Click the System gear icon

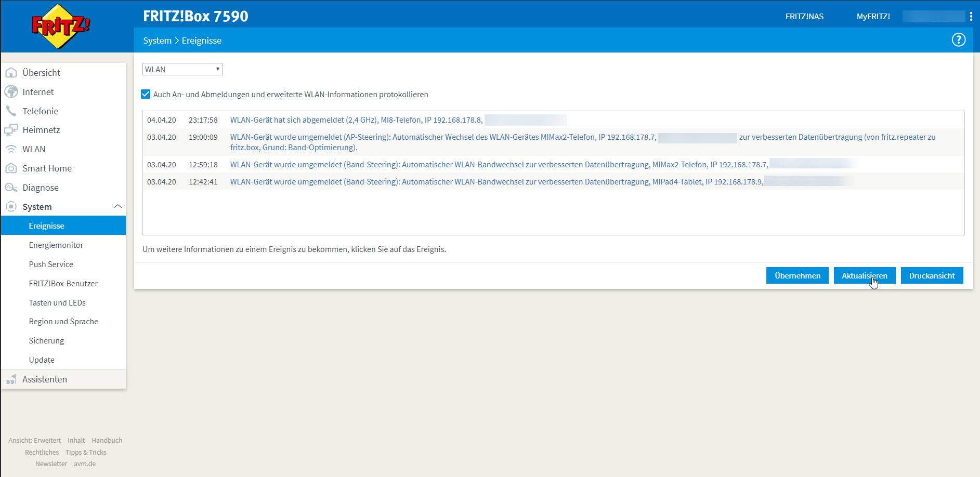[x=11, y=207]
